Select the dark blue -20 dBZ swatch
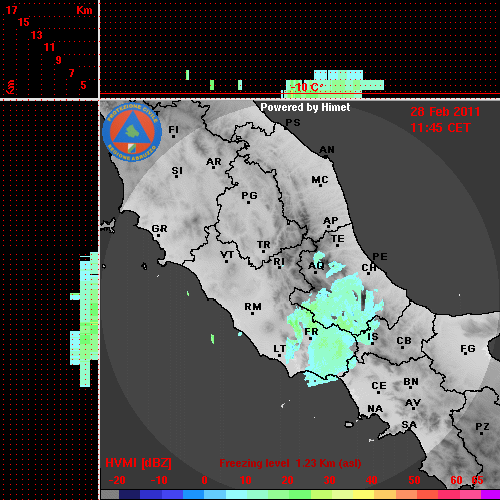The width and height of the screenshot is (500, 500). pyautogui.click(x=129, y=495)
